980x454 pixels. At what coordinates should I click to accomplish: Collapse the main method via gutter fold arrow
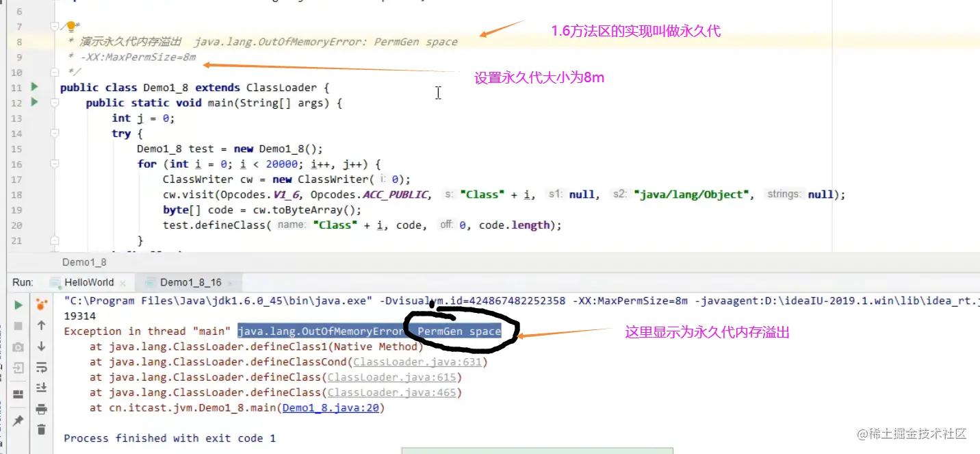[54, 103]
